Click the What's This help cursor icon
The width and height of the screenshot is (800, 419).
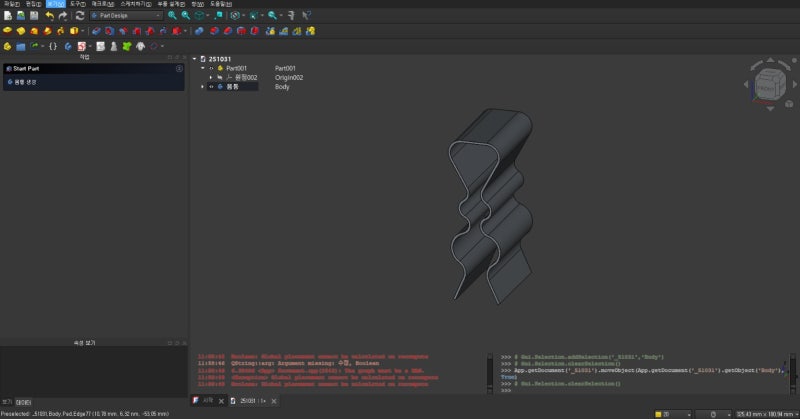(x=306, y=16)
